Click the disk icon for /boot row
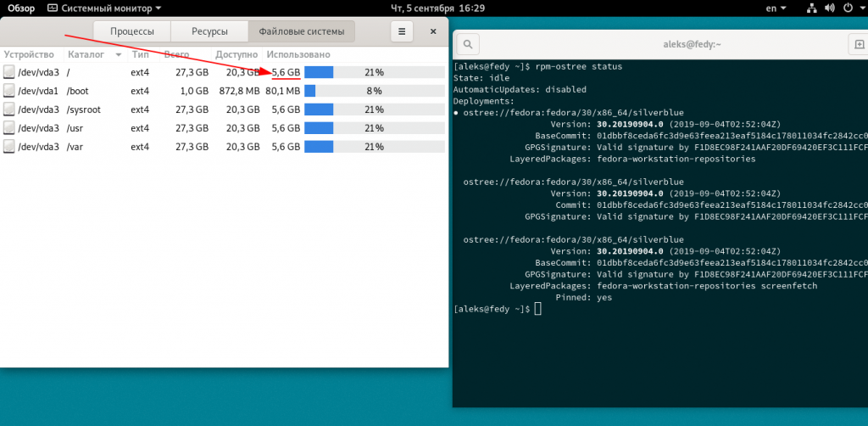The width and height of the screenshot is (868, 426). coord(9,91)
